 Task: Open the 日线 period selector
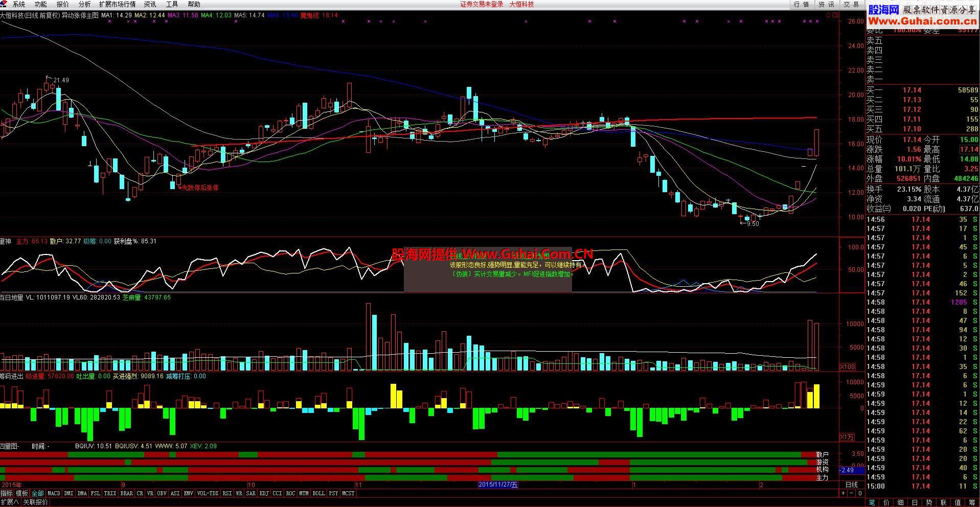coord(852,485)
